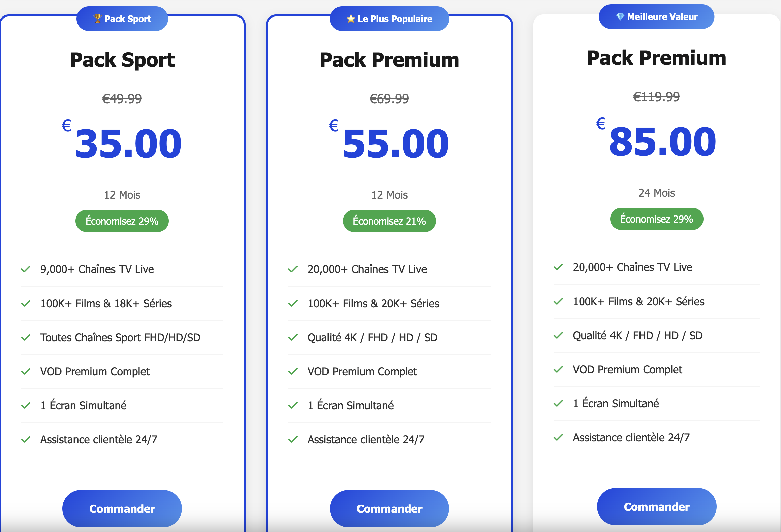
Task: Click the star icon on Le Plus Populaire badge
Action: [x=351, y=19]
